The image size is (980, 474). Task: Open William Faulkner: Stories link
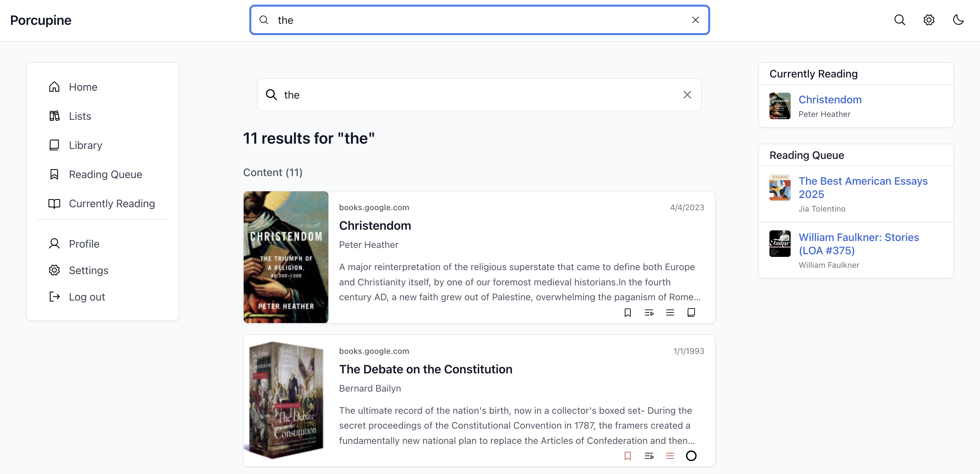(x=858, y=244)
